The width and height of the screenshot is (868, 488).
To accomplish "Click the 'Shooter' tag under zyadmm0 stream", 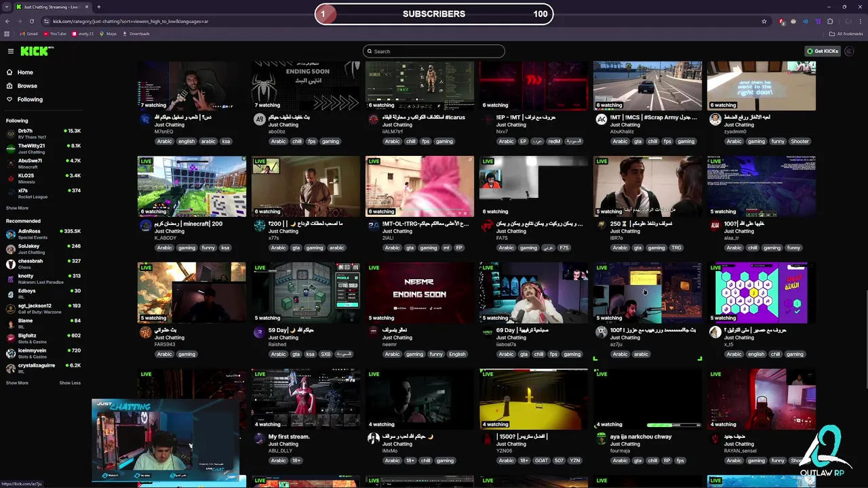I will (800, 142).
